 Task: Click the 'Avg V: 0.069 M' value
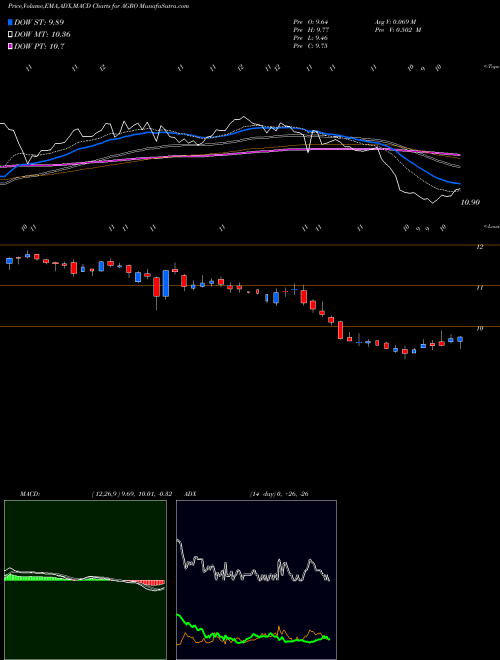click(x=395, y=21)
